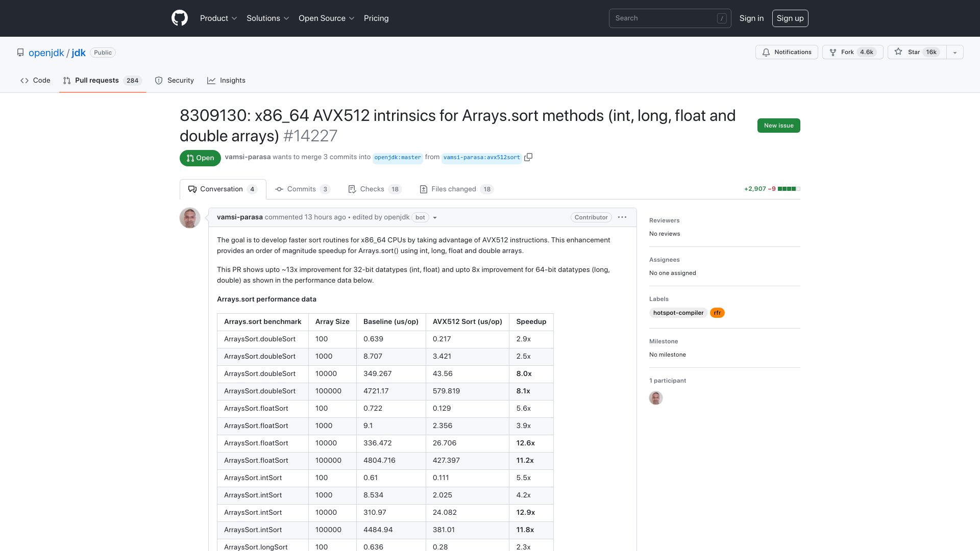The width and height of the screenshot is (980, 551).
Task: Fork the openjdk/jdk repository
Action: click(852, 52)
